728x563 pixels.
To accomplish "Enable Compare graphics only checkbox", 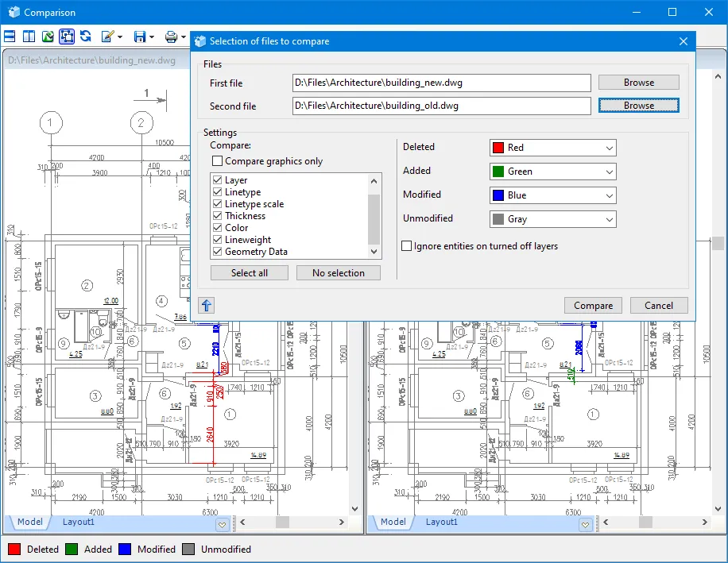I will [217, 161].
